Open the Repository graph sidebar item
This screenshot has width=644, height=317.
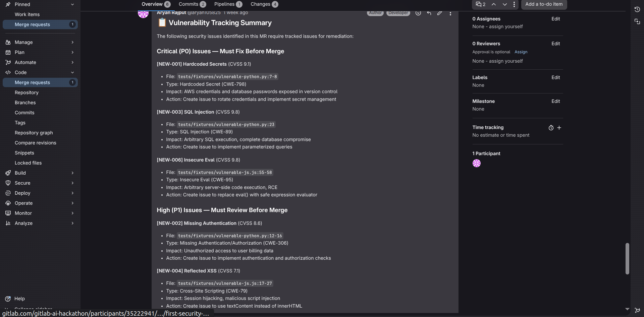tap(34, 133)
